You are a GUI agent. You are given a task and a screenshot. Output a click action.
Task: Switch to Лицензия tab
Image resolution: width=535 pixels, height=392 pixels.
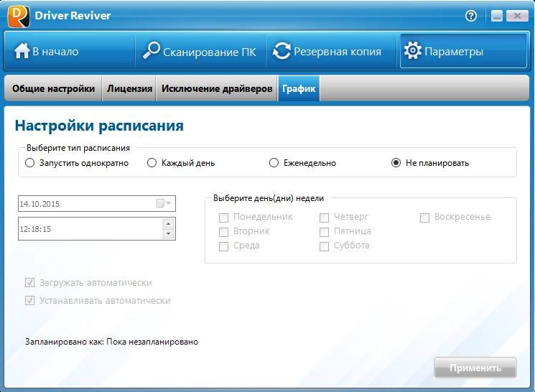click(x=129, y=89)
